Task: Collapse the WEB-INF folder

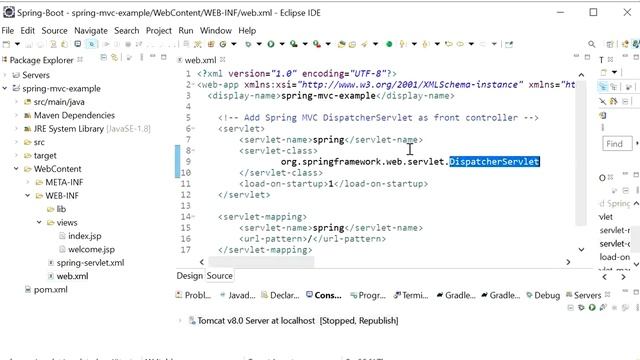Action: [28, 196]
